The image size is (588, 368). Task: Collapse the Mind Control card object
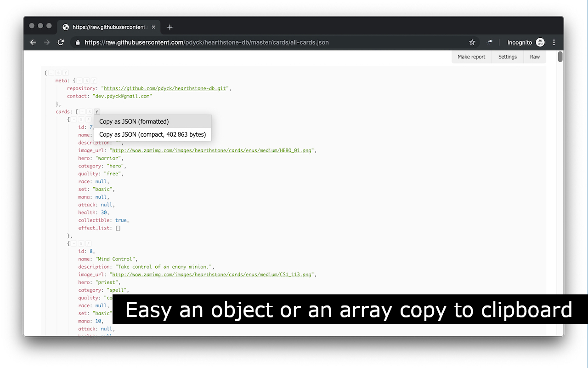click(x=74, y=243)
